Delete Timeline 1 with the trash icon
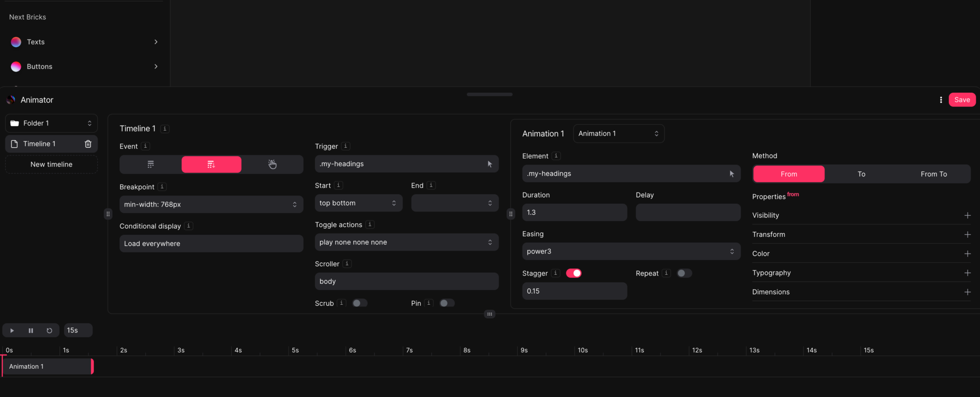Image resolution: width=980 pixels, height=397 pixels. pyautogui.click(x=88, y=144)
